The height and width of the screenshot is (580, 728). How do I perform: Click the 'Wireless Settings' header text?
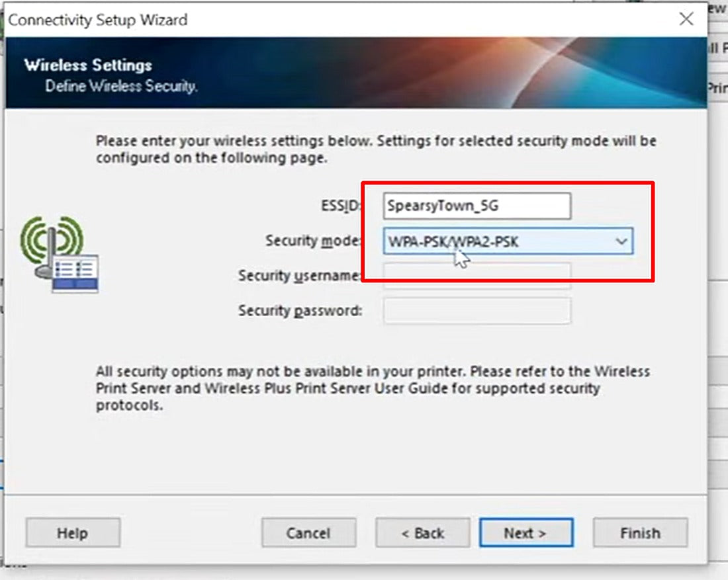tap(88, 65)
